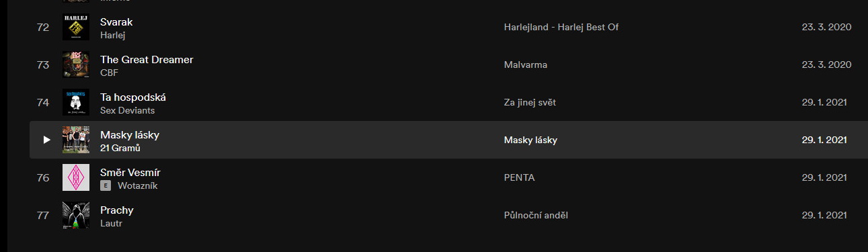This screenshot has height=252, width=868.
Task: Select the Svarak song title
Action: (x=116, y=22)
